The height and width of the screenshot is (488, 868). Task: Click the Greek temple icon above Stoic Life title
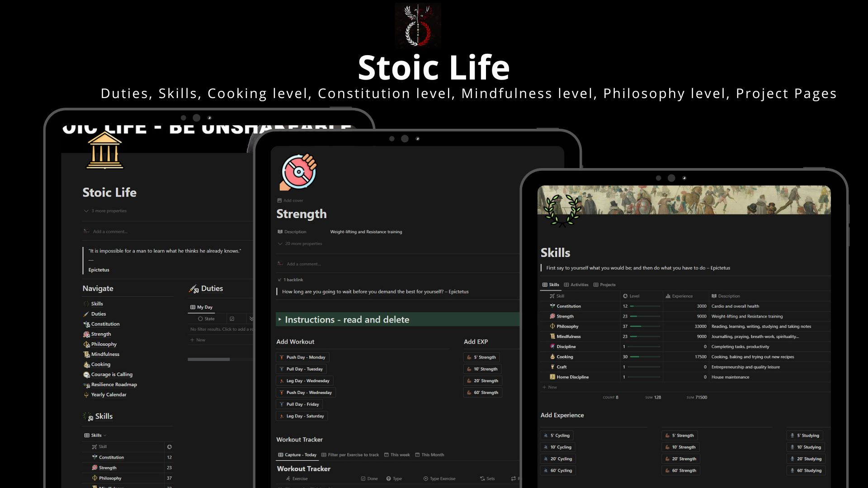[x=104, y=150]
